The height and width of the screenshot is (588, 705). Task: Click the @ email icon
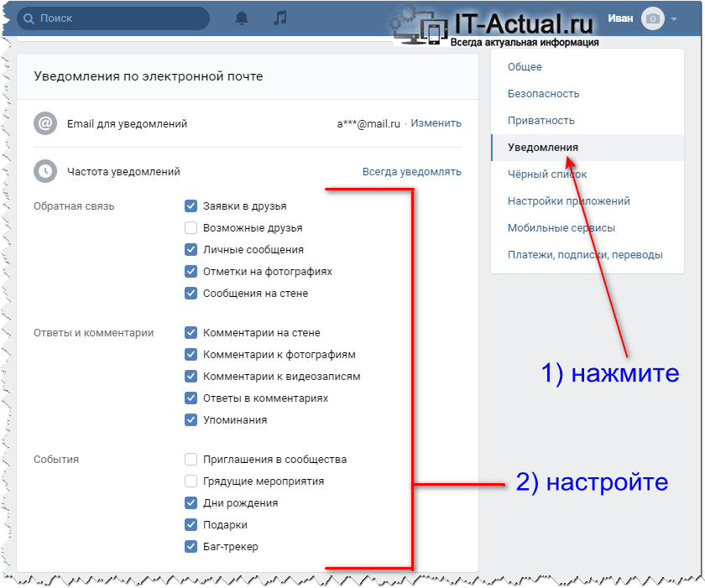45,123
